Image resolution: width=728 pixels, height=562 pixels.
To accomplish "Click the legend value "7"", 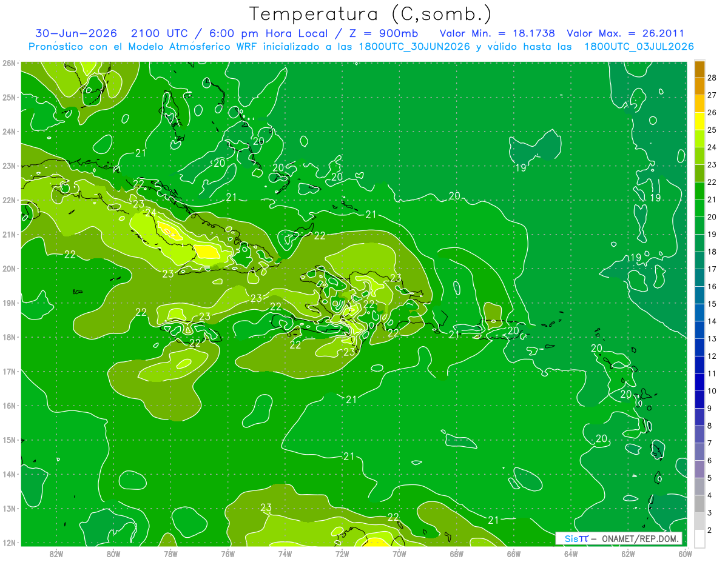I will coord(710,443).
